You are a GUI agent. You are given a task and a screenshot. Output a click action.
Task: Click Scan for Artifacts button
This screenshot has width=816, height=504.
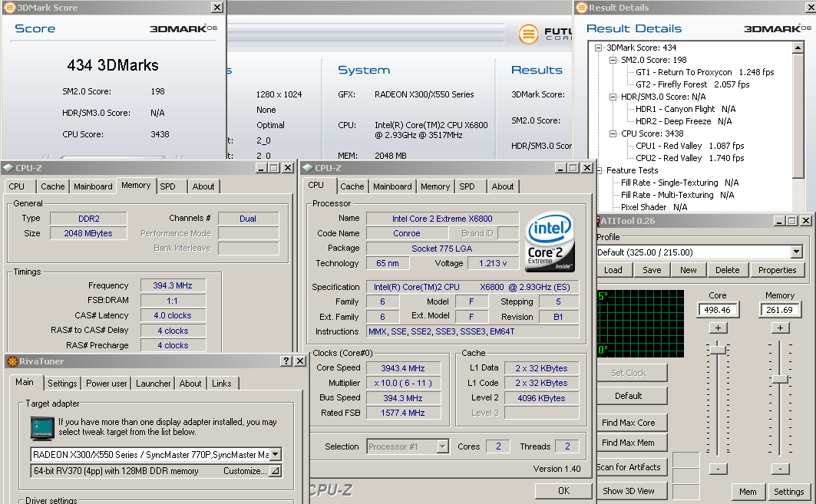pyautogui.click(x=631, y=467)
